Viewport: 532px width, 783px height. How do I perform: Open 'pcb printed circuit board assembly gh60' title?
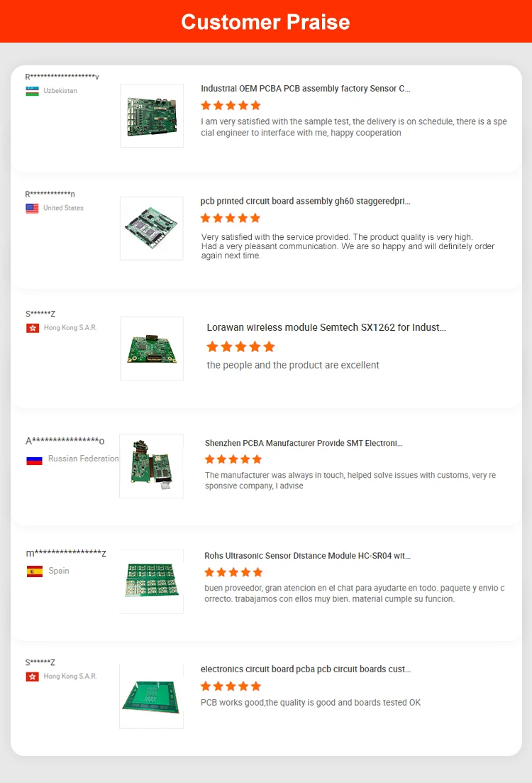pos(306,201)
